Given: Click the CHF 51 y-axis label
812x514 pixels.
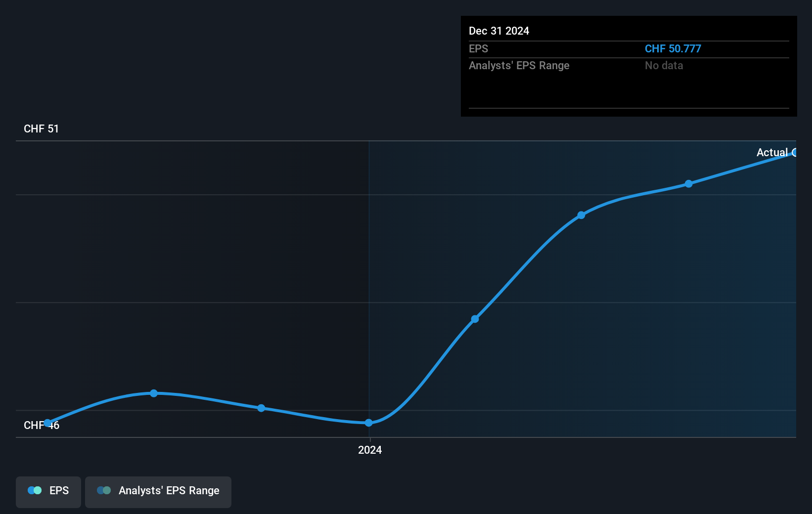Looking at the screenshot, I should 41,128.
